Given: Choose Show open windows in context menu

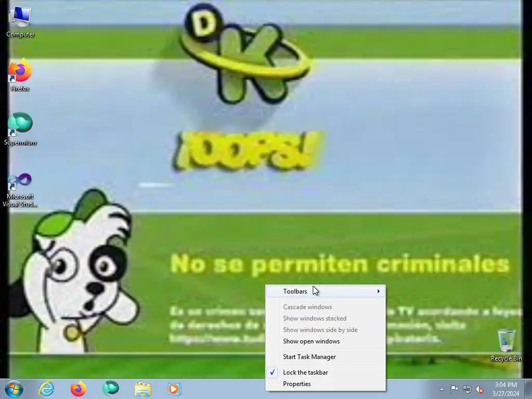Looking at the screenshot, I should click(x=325, y=341).
